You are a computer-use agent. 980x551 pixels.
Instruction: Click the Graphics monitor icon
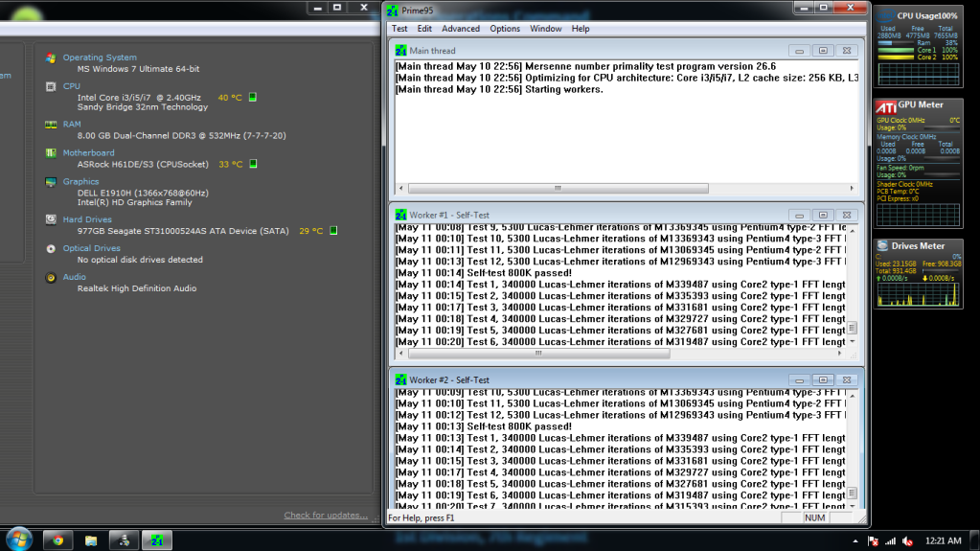pos(51,182)
